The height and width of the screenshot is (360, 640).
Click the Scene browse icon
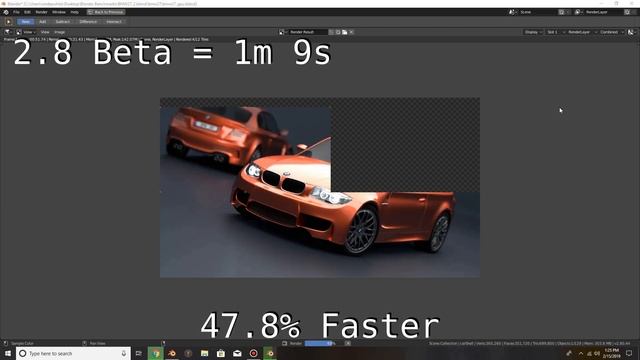(513, 12)
